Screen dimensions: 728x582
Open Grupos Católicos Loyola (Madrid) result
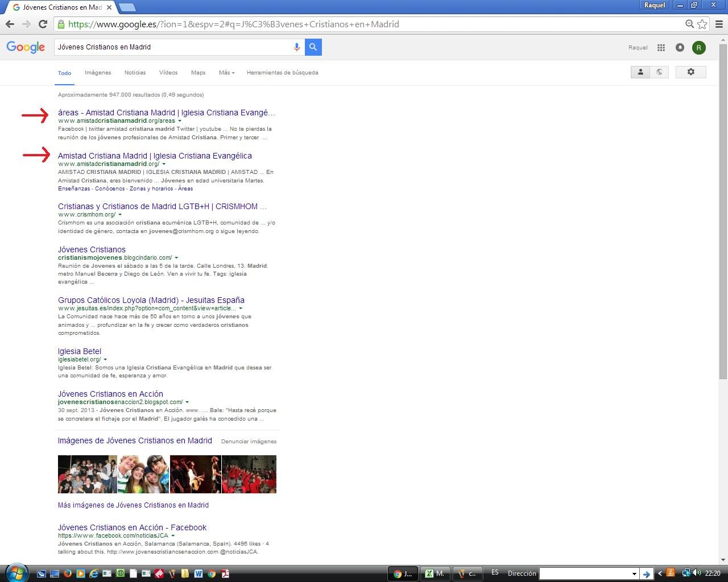pos(151,300)
